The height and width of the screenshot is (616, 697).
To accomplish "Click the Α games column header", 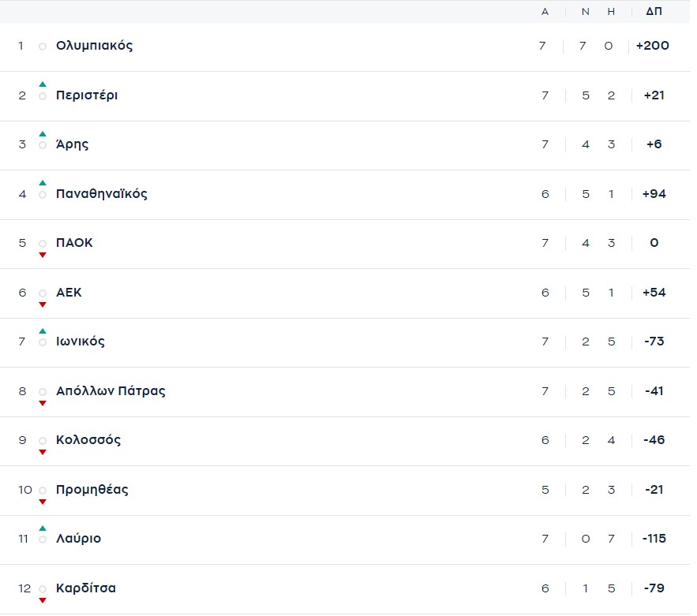I will [x=545, y=12].
